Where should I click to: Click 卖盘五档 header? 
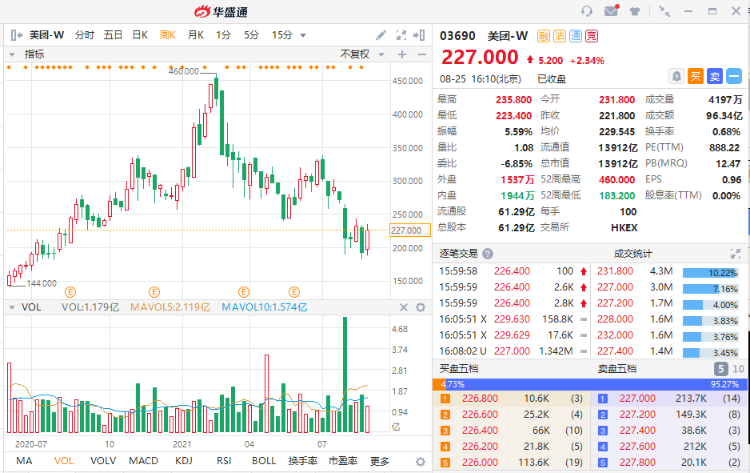pos(617,369)
